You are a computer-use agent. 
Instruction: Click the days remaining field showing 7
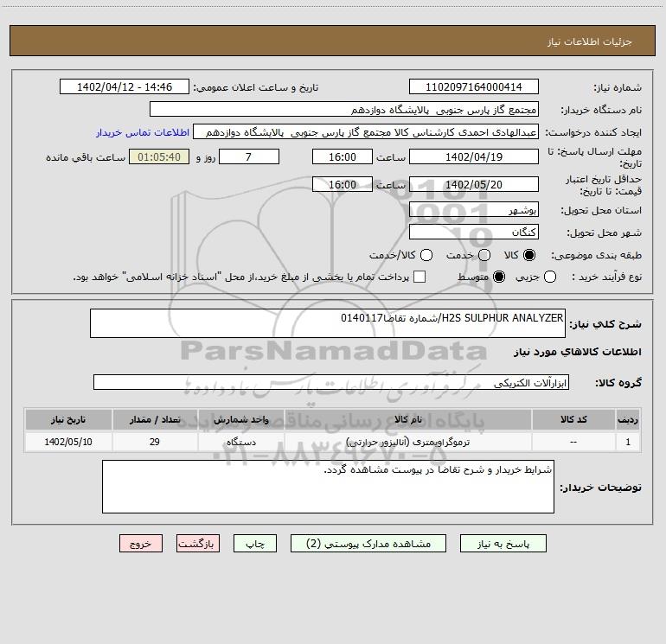pos(249,156)
